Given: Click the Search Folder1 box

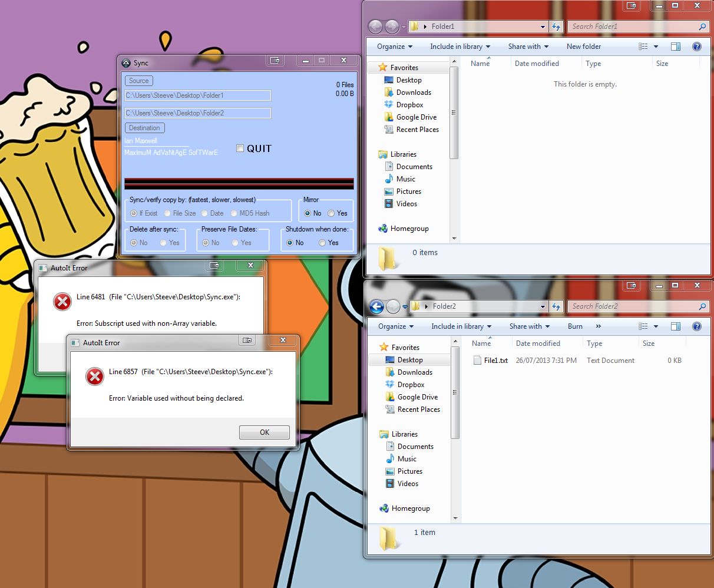Looking at the screenshot, I should 638,27.
